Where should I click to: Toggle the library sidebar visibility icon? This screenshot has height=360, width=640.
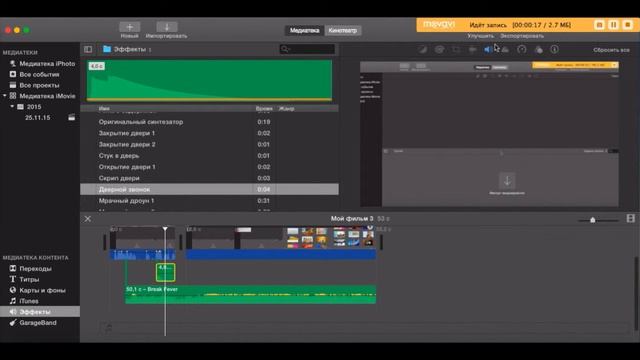click(x=88, y=49)
